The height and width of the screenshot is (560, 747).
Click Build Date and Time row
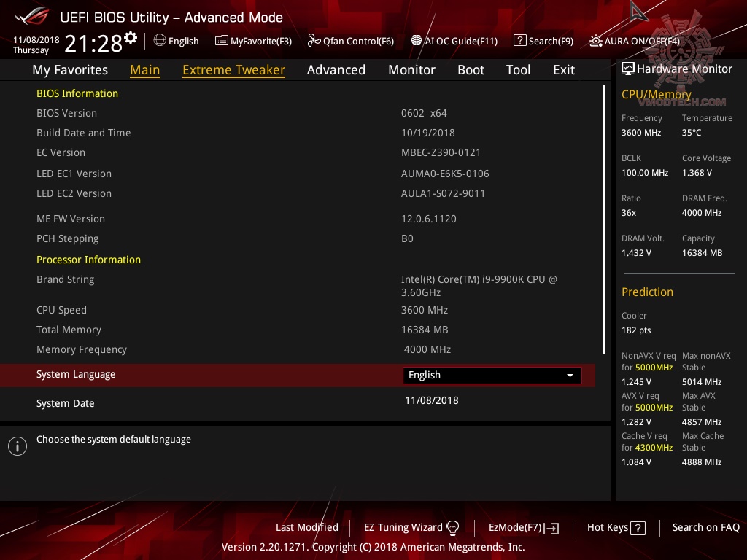pyautogui.click(x=298, y=133)
